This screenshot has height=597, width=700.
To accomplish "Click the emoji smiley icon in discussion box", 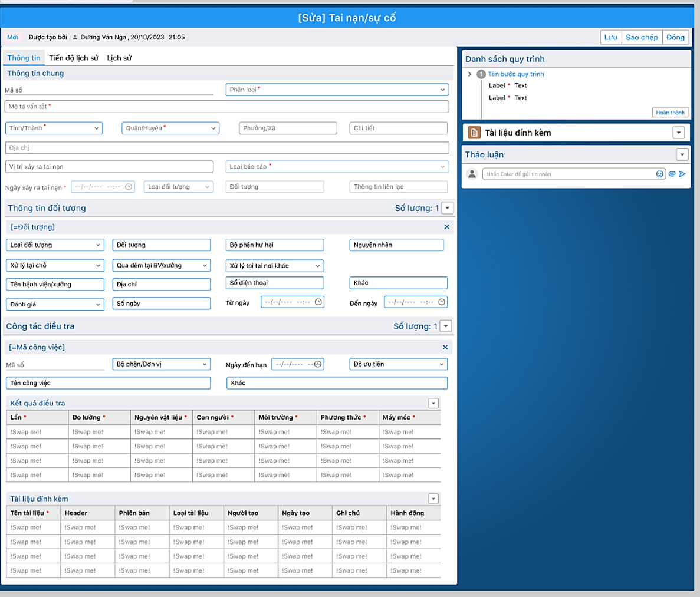I will tap(660, 174).
